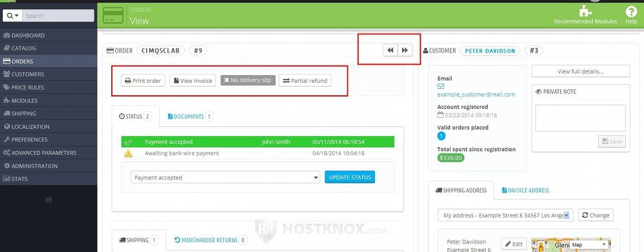This screenshot has height=252, width=644.
Task: Go to the previous order arrow
Action: pyautogui.click(x=390, y=51)
